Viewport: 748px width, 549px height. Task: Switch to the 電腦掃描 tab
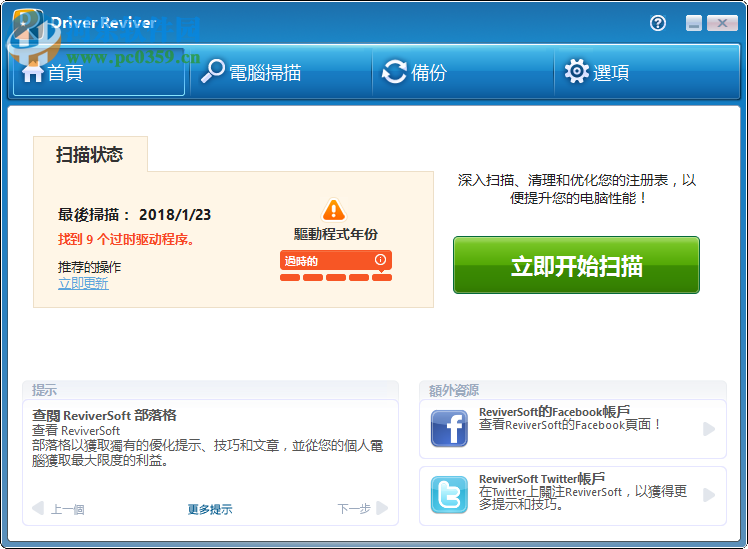280,72
